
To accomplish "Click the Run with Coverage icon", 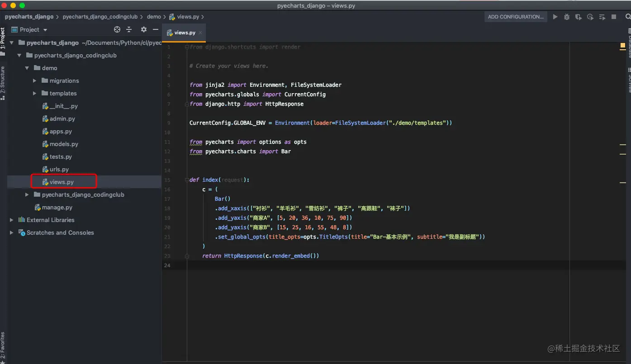I will (x=579, y=17).
